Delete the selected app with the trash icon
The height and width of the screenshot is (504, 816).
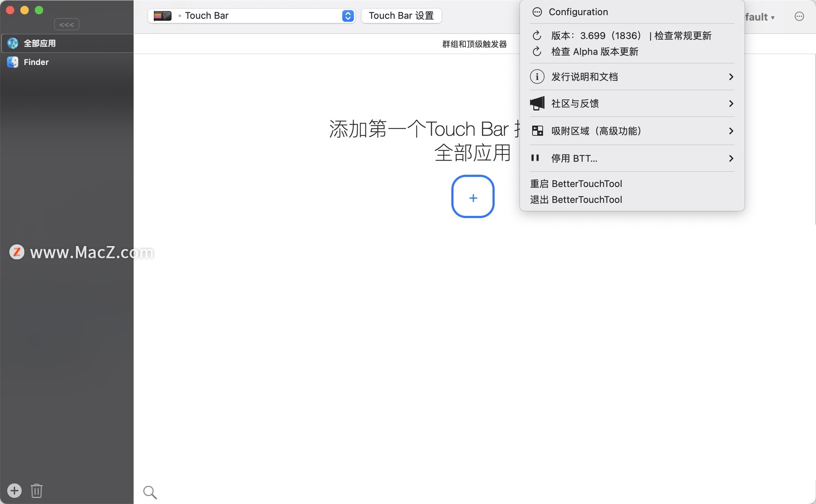(x=37, y=490)
